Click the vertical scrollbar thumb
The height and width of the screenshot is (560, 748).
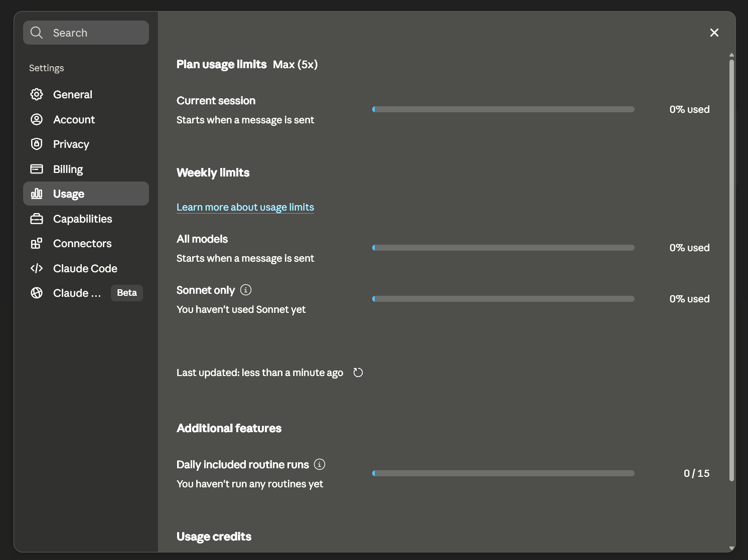point(731,270)
